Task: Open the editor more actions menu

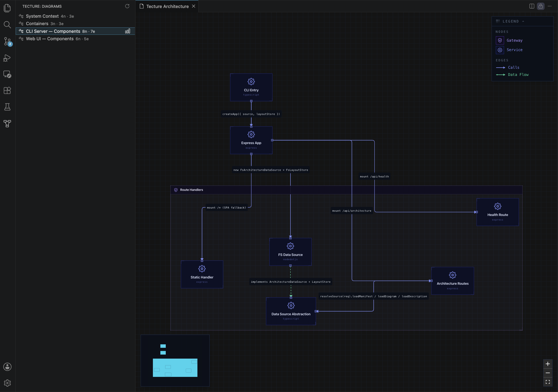Action: point(550,6)
